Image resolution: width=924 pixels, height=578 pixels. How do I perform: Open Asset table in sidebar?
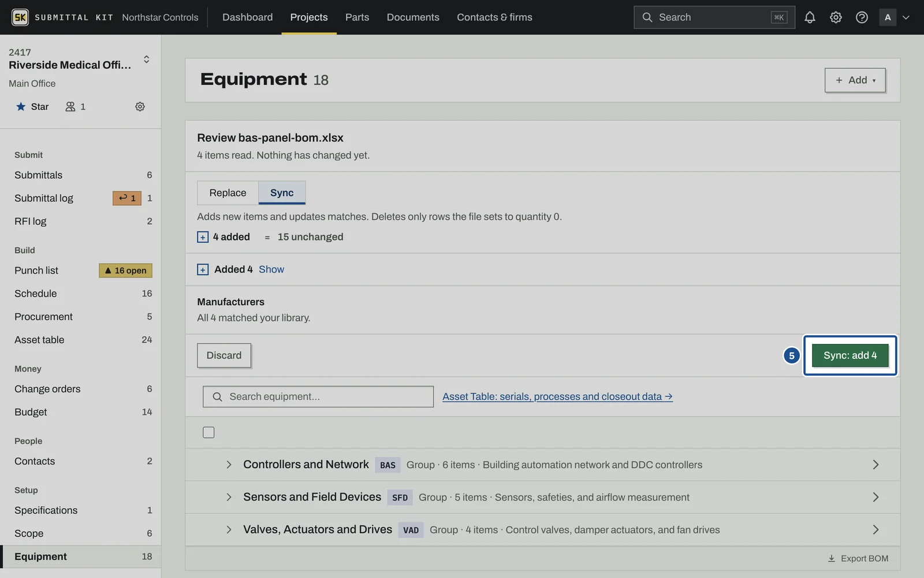pyautogui.click(x=80, y=340)
